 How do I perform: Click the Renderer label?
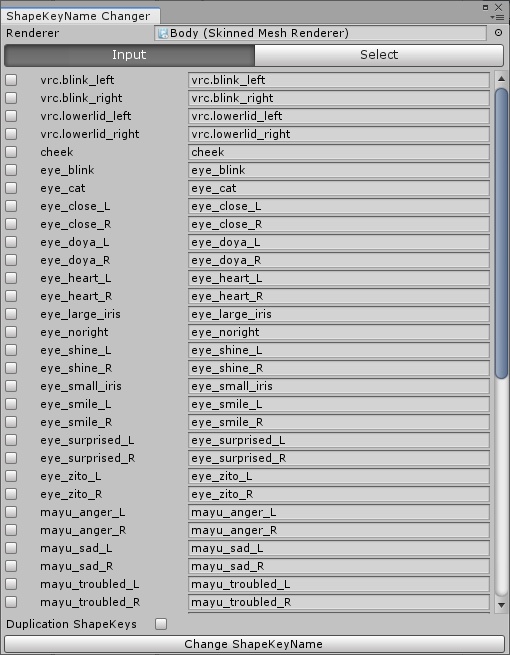(33, 33)
